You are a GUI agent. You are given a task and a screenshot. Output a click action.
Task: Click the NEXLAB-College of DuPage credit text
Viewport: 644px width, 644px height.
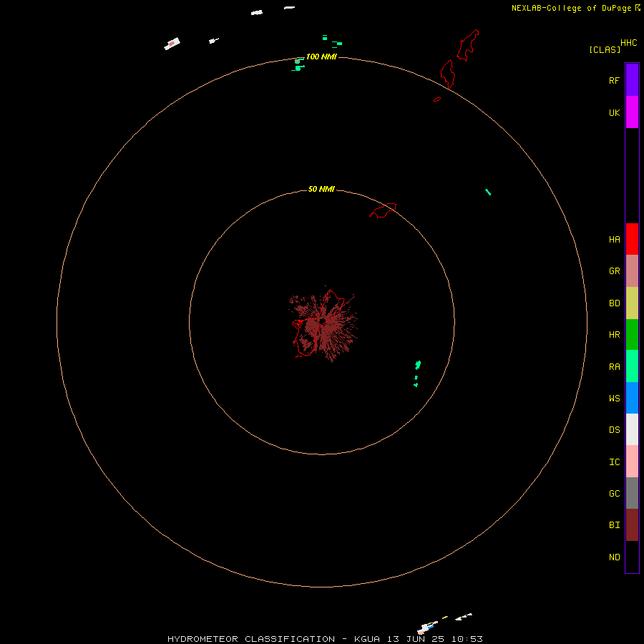[x=571, y=8]
